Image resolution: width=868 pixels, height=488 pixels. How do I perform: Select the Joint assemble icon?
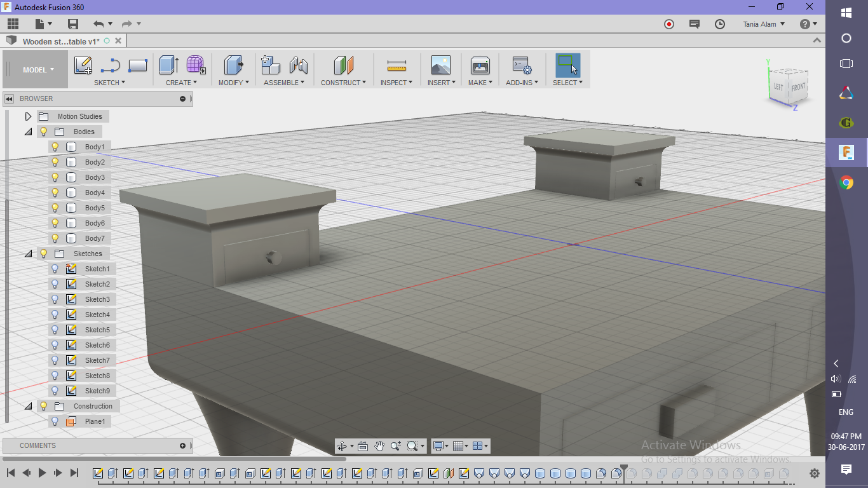point(298,65)
